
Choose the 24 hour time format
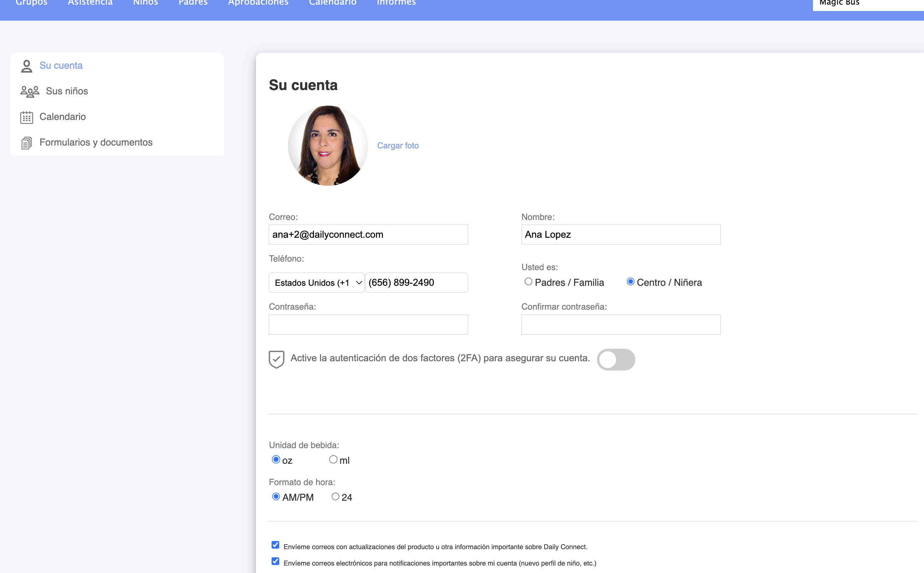coord(335,496)
